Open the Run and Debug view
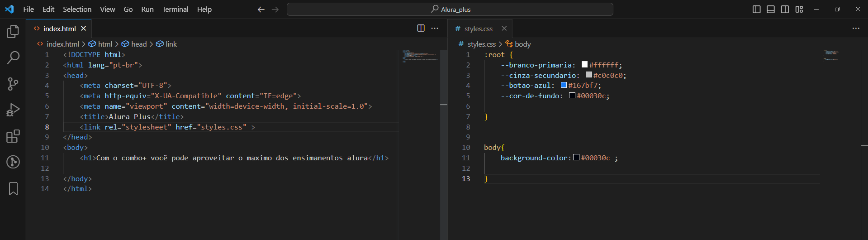The image size is (868, 240). [x=13, y=110]
